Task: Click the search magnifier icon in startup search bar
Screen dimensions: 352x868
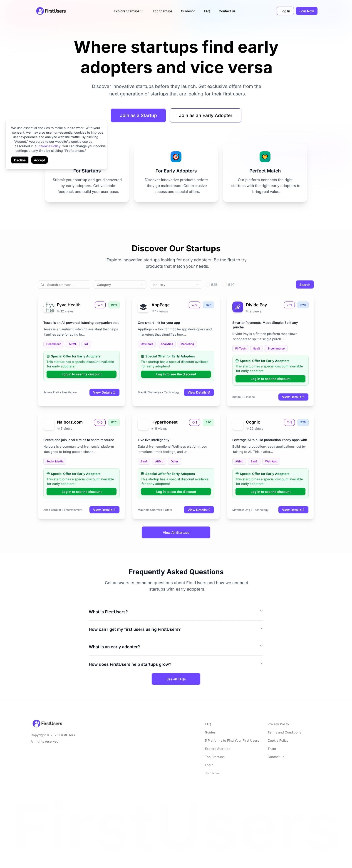Action: tap(43, 284)
